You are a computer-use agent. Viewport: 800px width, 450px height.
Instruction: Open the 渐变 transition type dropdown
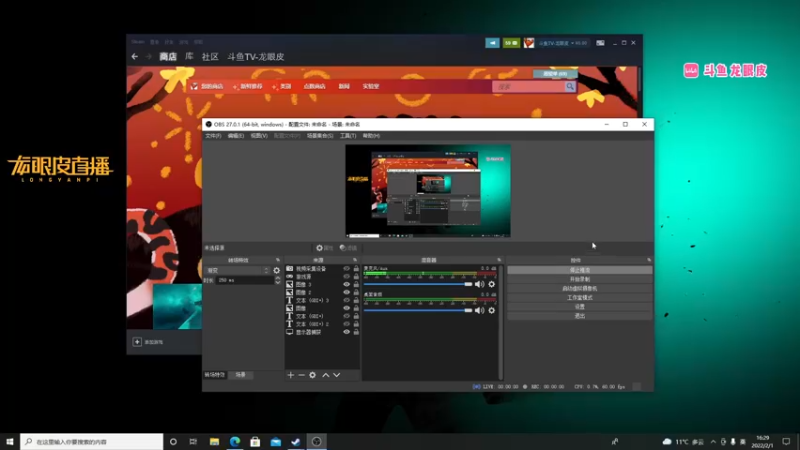point(237,270)
